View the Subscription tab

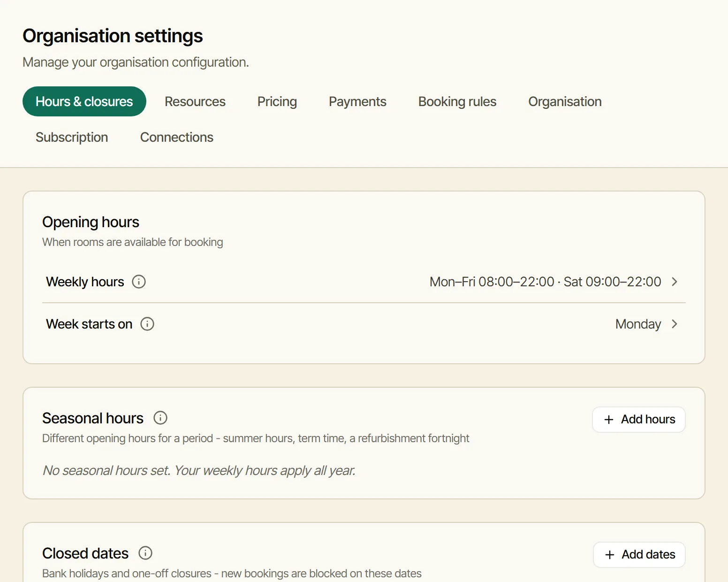pyautogui.click(x=72, y=137)
